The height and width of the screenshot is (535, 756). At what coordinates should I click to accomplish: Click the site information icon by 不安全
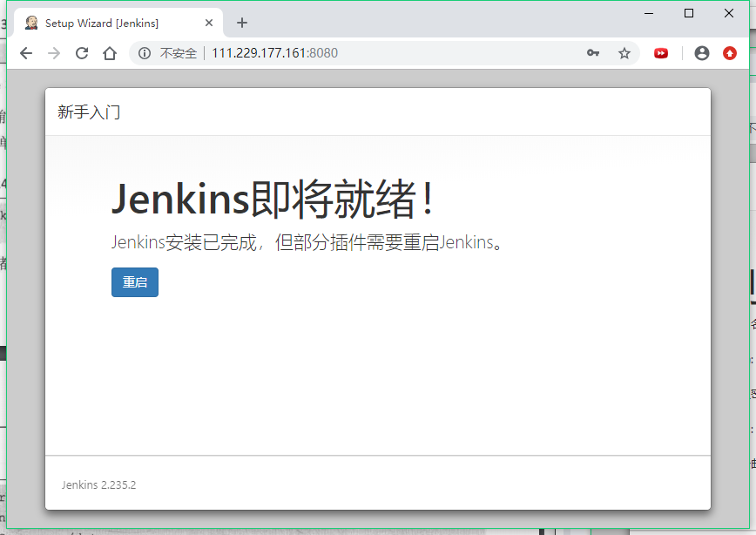[x=145, y=53]
